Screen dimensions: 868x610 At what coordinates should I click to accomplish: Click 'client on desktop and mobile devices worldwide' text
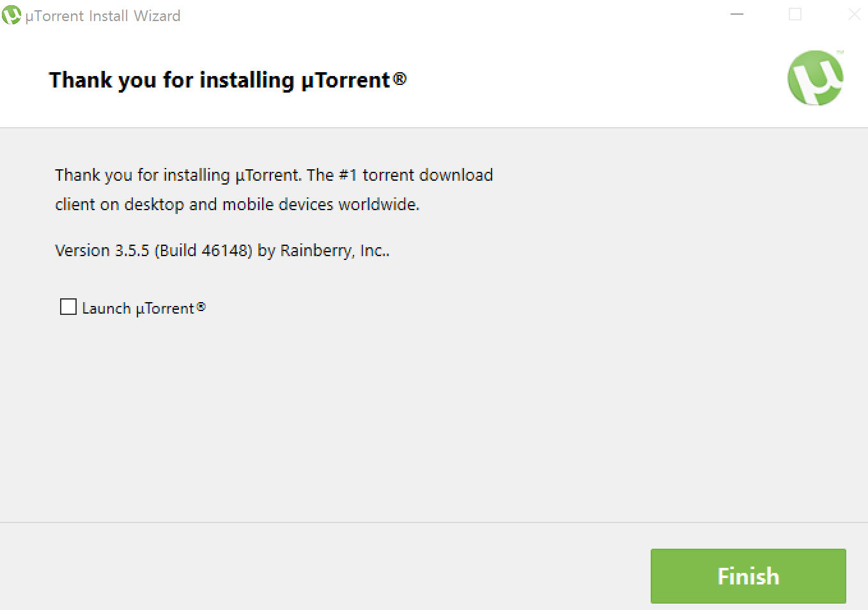[237, 204]
